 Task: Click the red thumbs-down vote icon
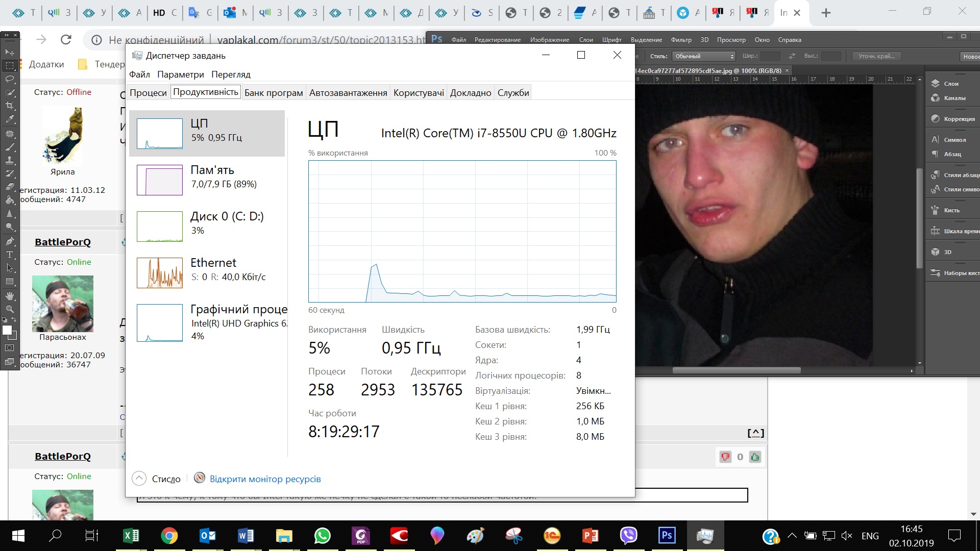725,457
